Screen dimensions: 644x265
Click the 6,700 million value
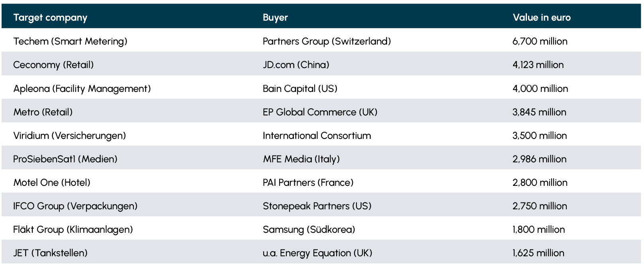pyautogui.click(x=540, y=41)
